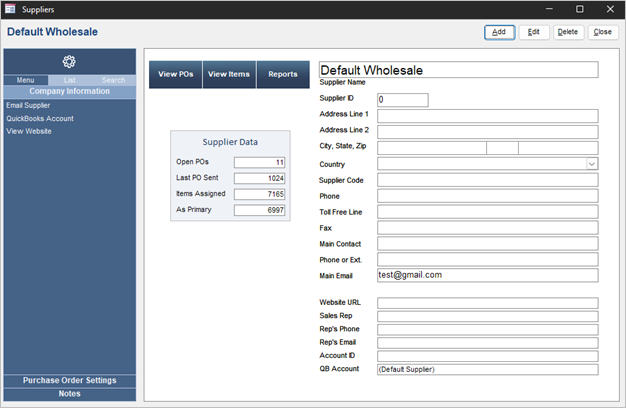This screenshot has height=408, width=626.
Task: Click the Add button
Action: (499, 32)
